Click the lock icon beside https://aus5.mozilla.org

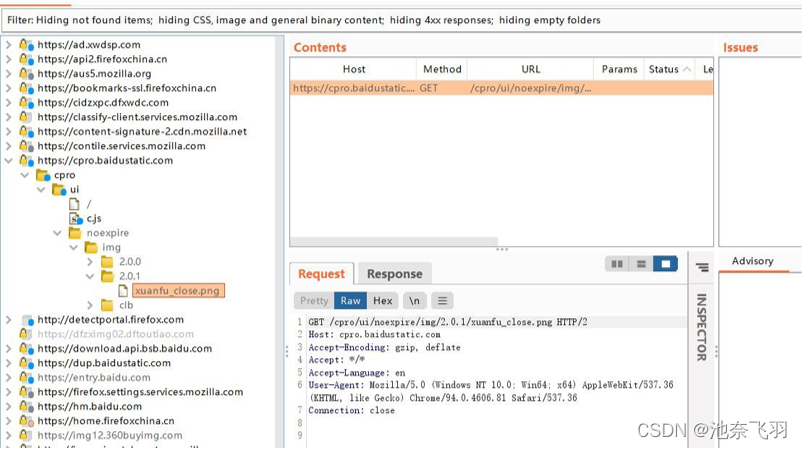pos(26,74)
